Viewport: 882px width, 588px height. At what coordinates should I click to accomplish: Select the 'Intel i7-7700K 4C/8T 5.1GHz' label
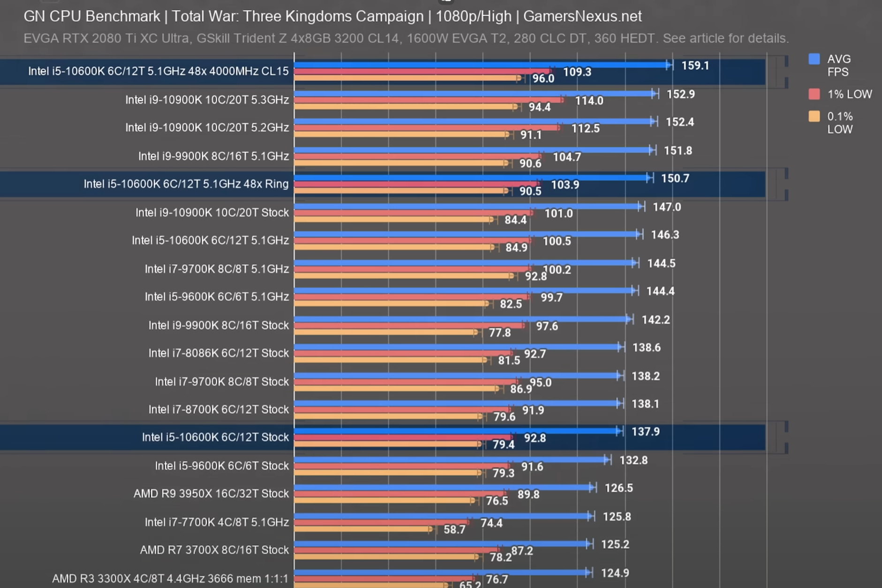[217, 522]
